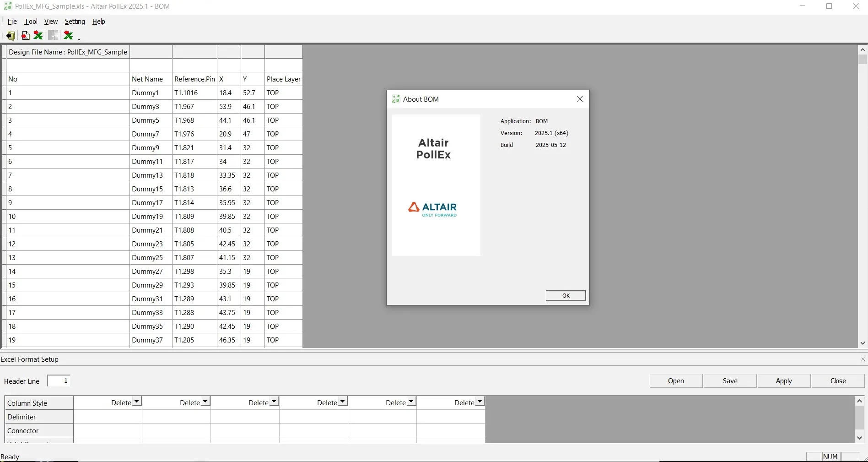
Task: Click the Connector row label
Action: (x=39, y=430)
